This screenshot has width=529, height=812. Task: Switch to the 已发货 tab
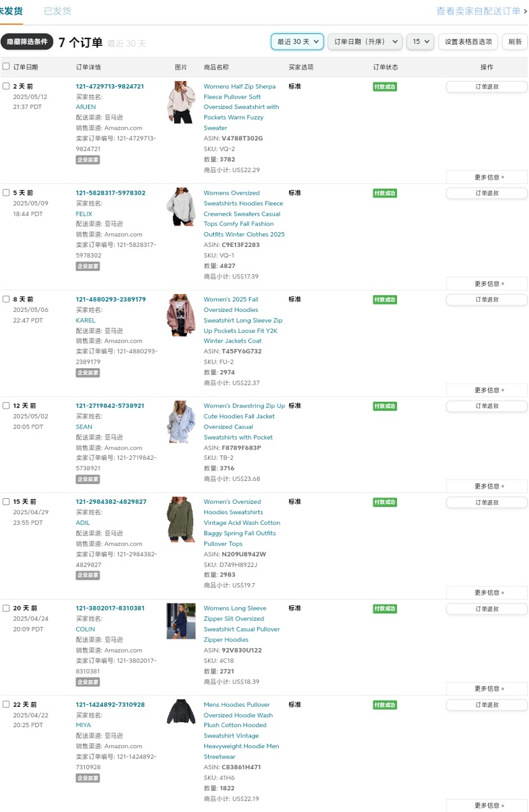coord(57,11)
